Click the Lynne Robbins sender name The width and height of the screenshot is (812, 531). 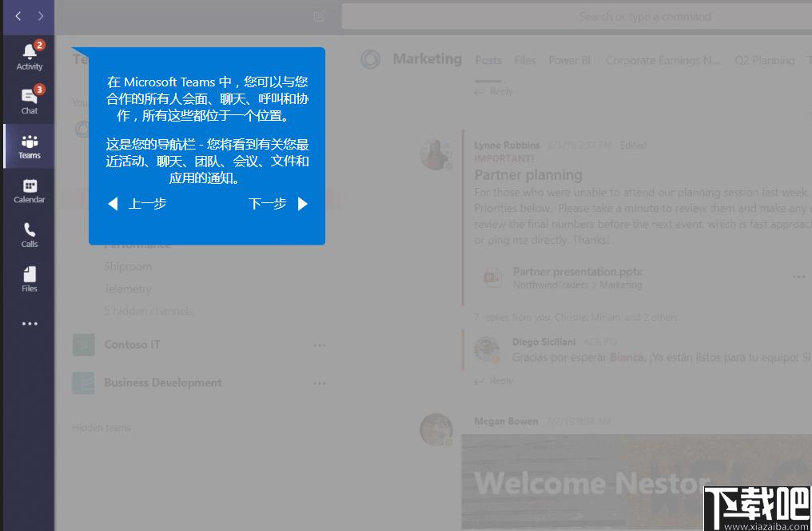pyautogui.click(x=507, y=146)
